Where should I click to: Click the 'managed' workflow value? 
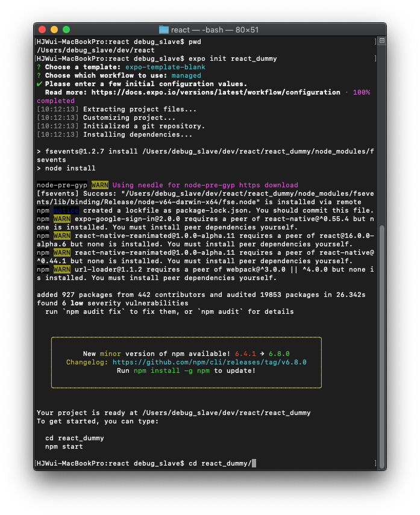coord(186,75)
